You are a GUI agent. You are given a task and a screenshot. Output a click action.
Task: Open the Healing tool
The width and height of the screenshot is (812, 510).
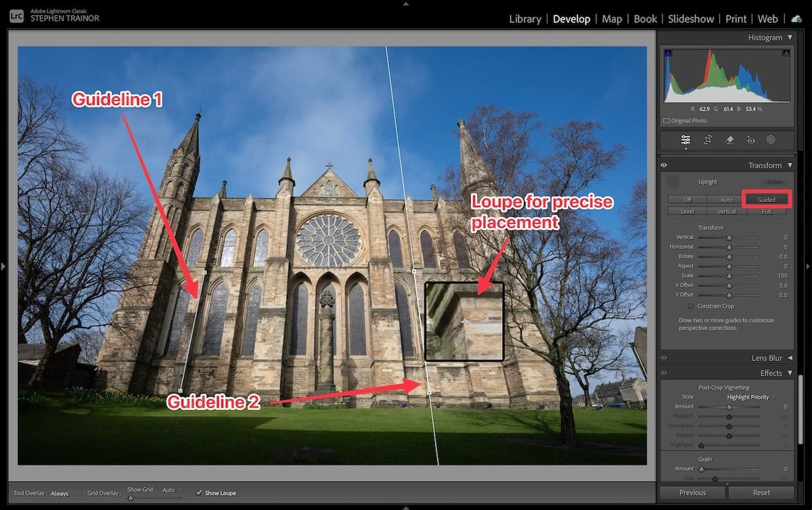coord(730,139)
